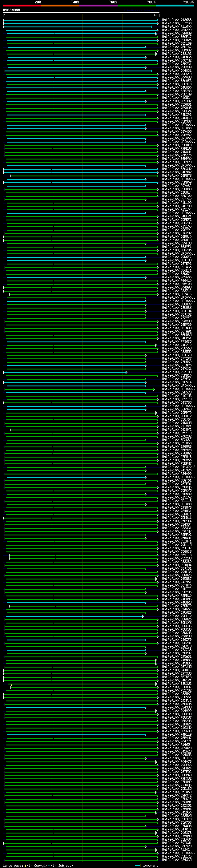The image size is (197, 868).
Task: Click the UniRef100_Q4VSK1 label
Action: point(177,369)
